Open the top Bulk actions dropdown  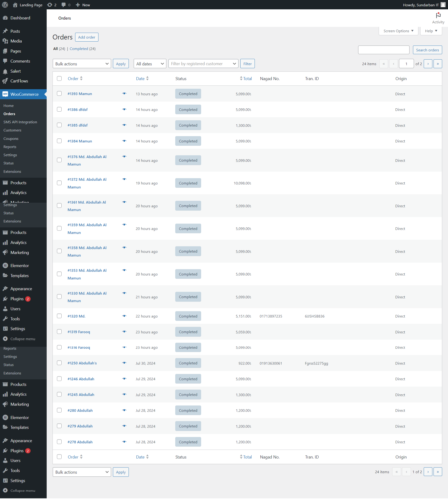[x=82, y=64]
